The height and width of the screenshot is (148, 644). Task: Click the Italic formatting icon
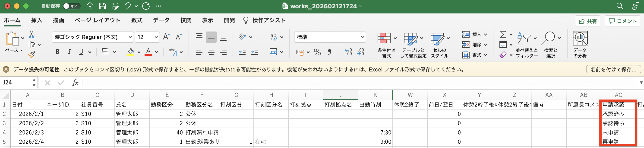(69, 52)
